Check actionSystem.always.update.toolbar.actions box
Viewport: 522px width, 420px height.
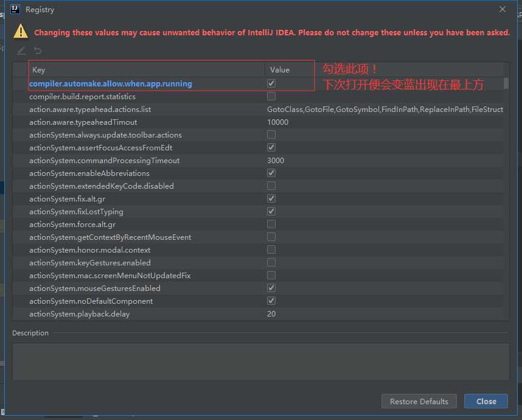[271, 135]
